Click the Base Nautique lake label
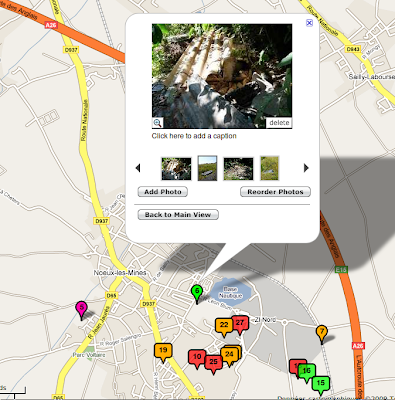The height and width of the screenshot is (400, 395). [231, 292]
